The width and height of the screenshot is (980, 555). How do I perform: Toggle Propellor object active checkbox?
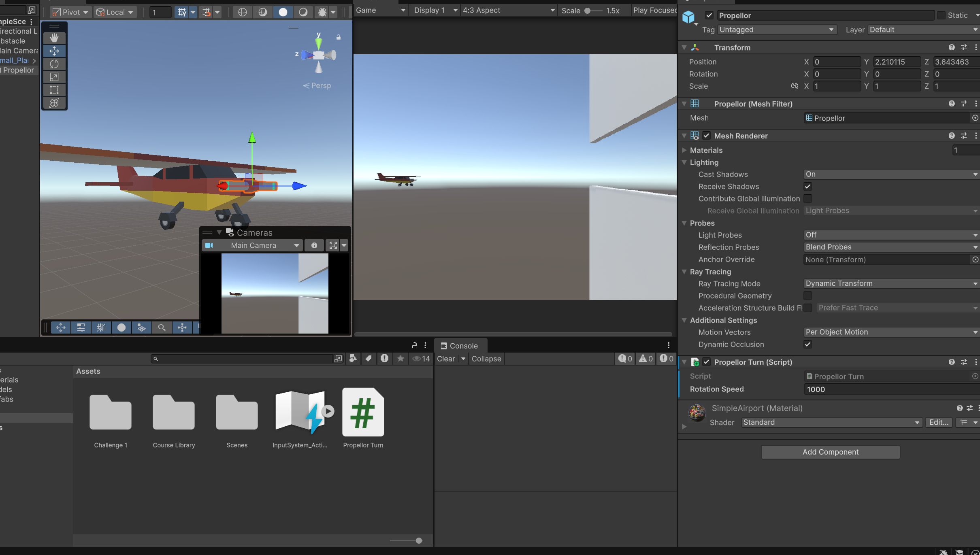tap(709, 15)
